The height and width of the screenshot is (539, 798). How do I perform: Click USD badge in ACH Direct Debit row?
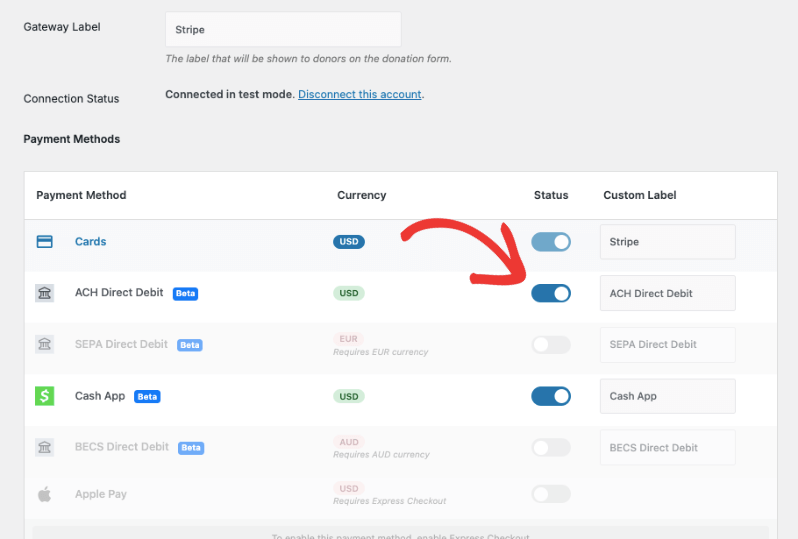pyautogui.click(x=349, y=293)
